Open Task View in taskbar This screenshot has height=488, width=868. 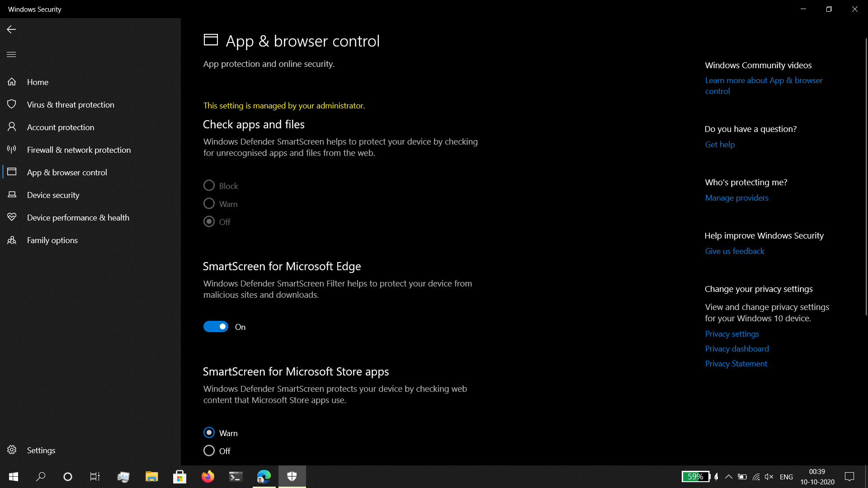(x=95, y=477)
